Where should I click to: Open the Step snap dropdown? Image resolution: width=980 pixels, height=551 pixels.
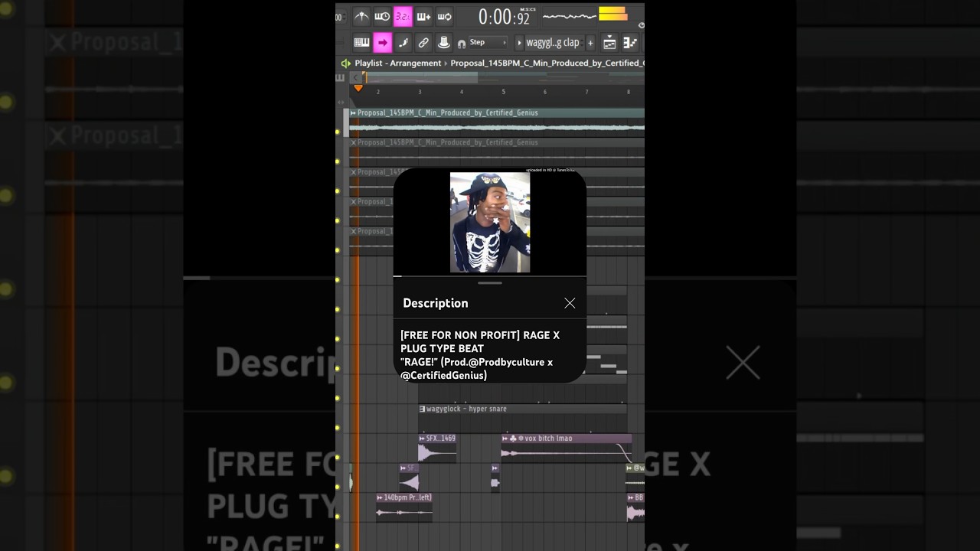click(x=488, y=43)
